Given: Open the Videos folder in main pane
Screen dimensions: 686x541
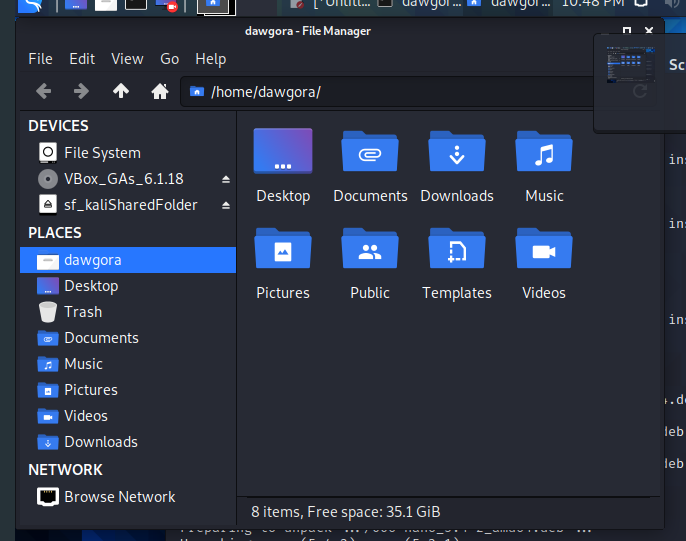Looking at the screenshot, I should click(544, 250).
